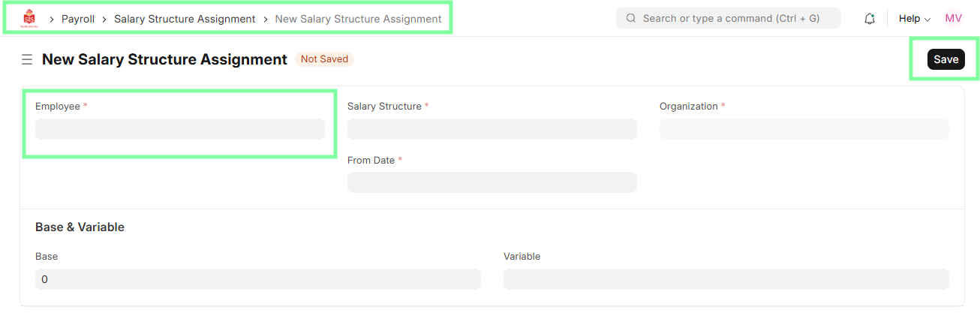Open the From Date picker field
The image size is (980, 319).
pyautogui.click(x=492, y=182)
